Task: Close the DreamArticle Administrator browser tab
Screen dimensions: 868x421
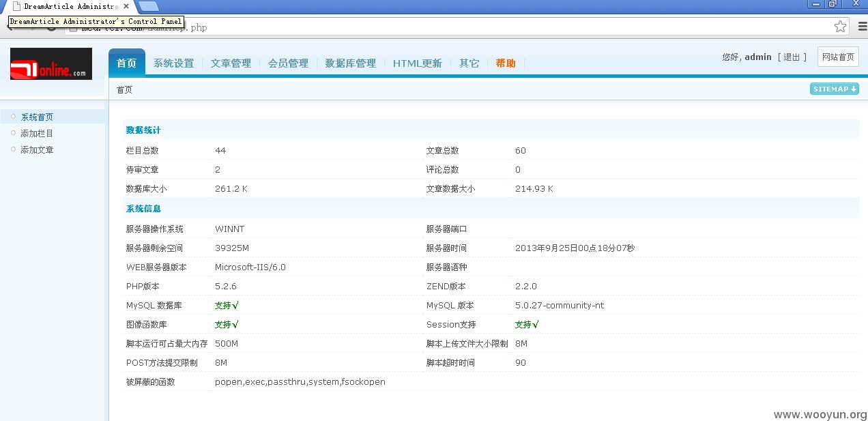Action: click(x=126, y=6)
